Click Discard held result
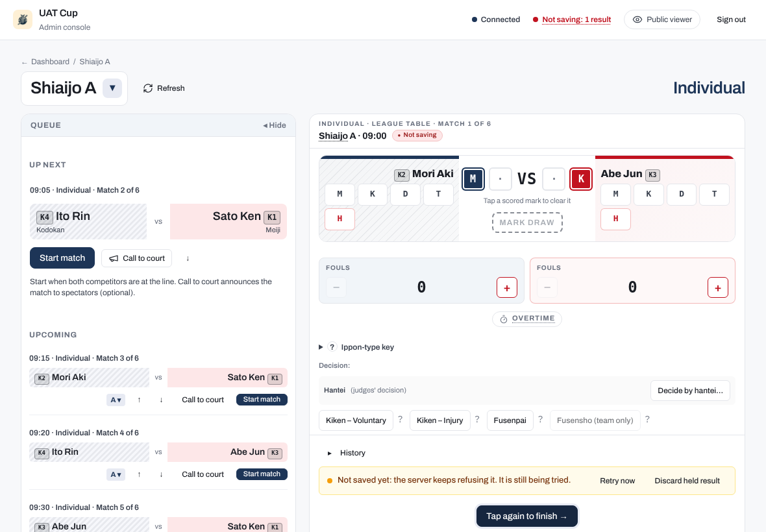The image size is (766, 532). [687, 481]
